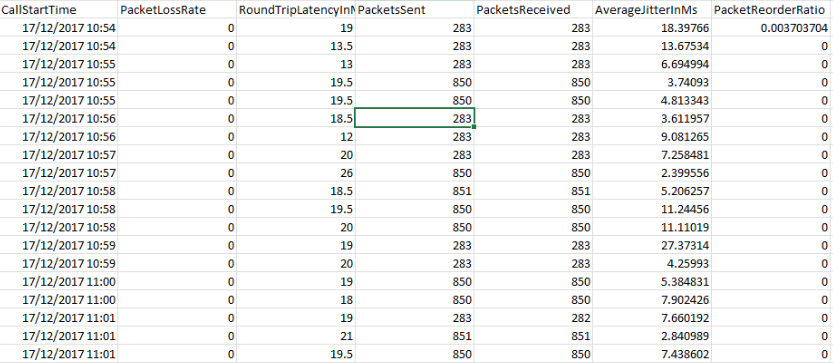Click the jitter value 9.081265

pos(652,137)
